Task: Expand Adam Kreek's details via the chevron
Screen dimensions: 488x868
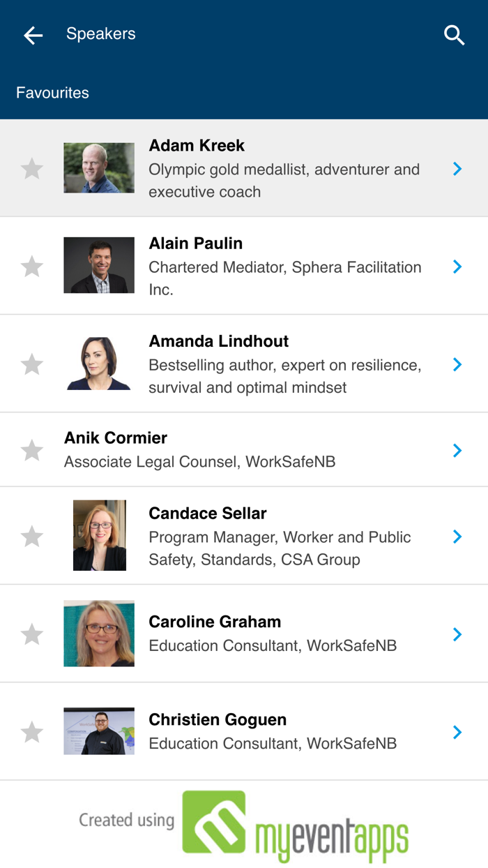Action: (x=457, y=168)
